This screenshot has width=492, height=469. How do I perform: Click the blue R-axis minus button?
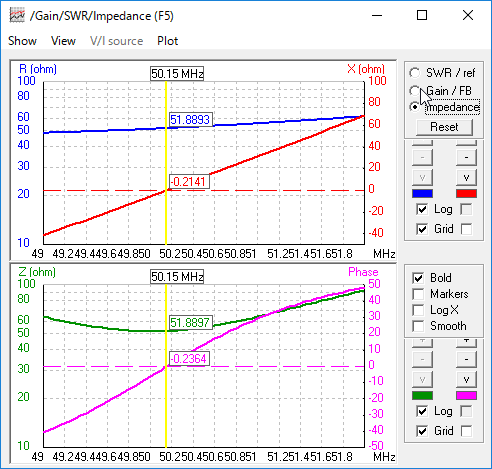(422, 157)
